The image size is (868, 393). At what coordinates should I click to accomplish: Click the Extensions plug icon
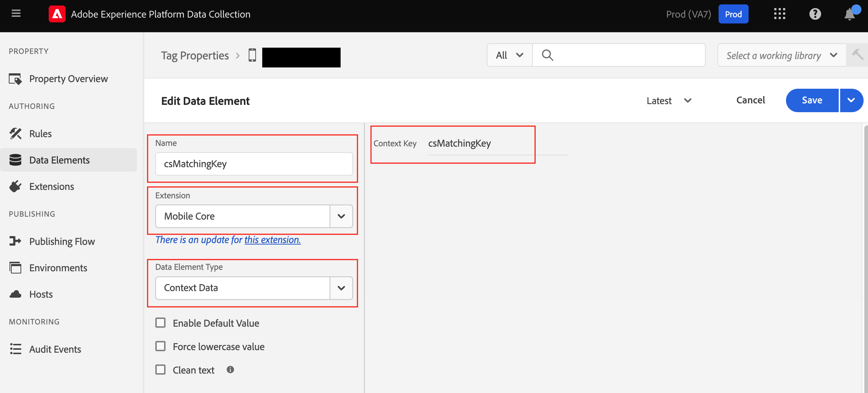pyautogui.click(x=15, y=187)
